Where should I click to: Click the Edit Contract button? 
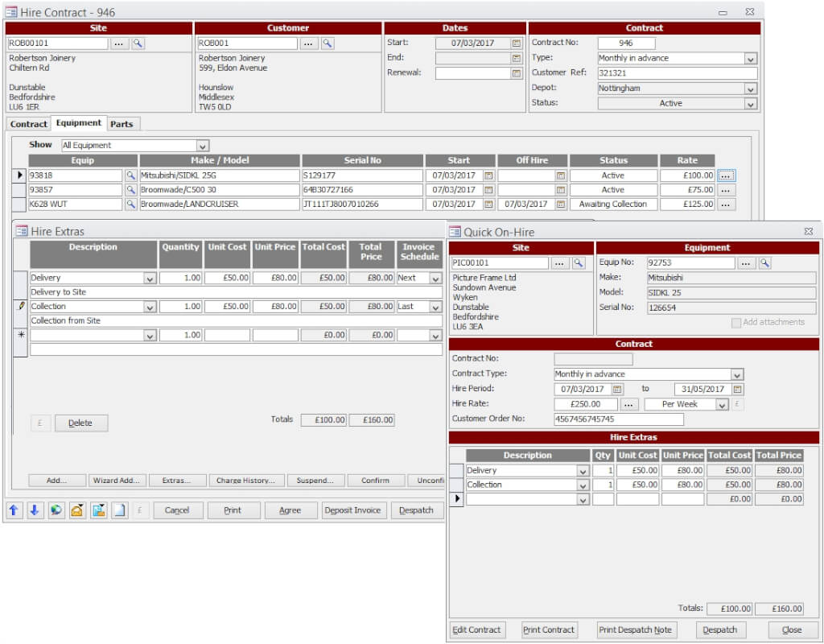point(476,630)
